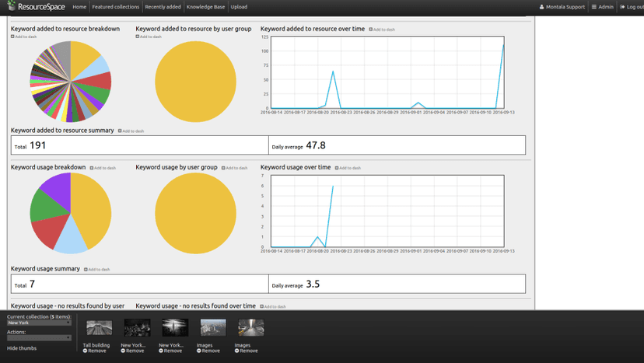Screen dimensions: 644x363
Task: Add Keyword added to resource breakdown to dash
Action: point(23,37)
